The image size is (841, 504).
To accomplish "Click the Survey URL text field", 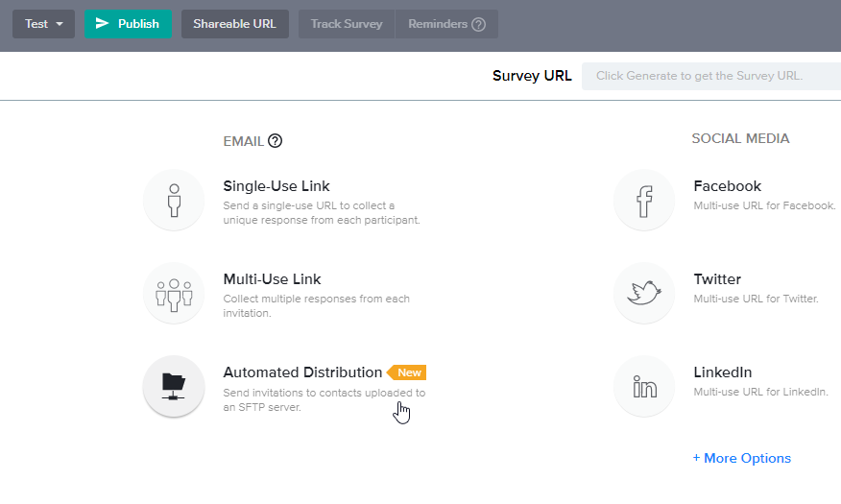I will pos(710,76).
